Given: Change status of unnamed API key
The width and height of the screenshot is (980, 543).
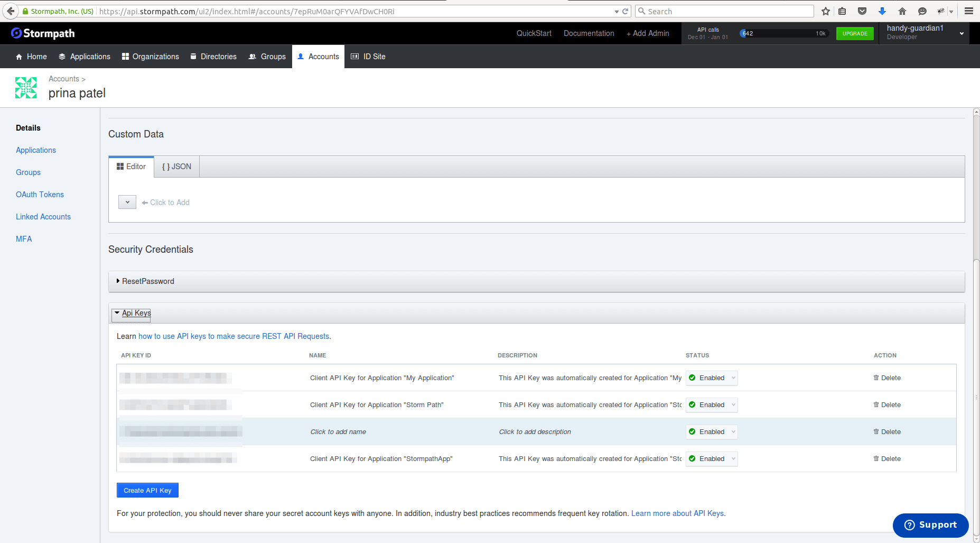Looking at the screenshot, I should tap(712, 431).
